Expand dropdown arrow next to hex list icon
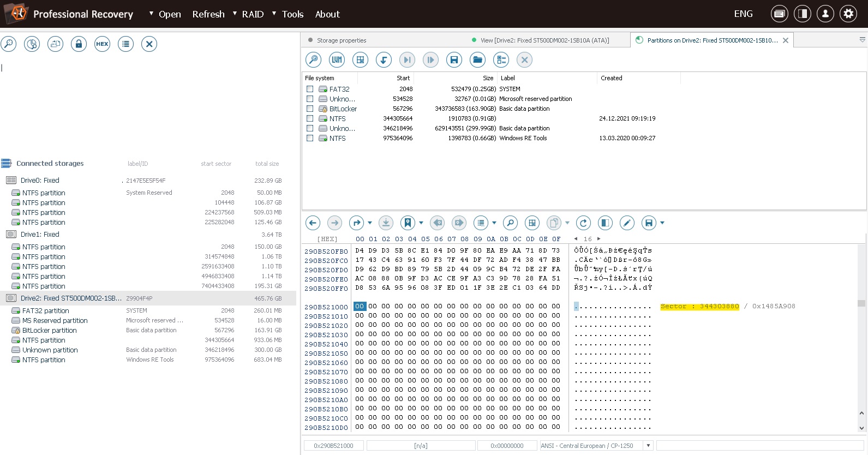Screen dimensions: 868x455 [494, 223]
